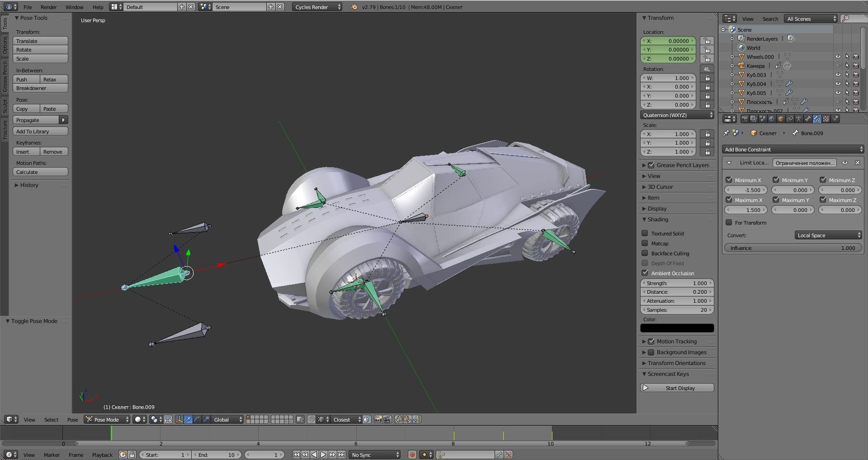Screen dimensions: 868x460
Task: Jump to the first frame of timeline
Action: coord(297,455)
